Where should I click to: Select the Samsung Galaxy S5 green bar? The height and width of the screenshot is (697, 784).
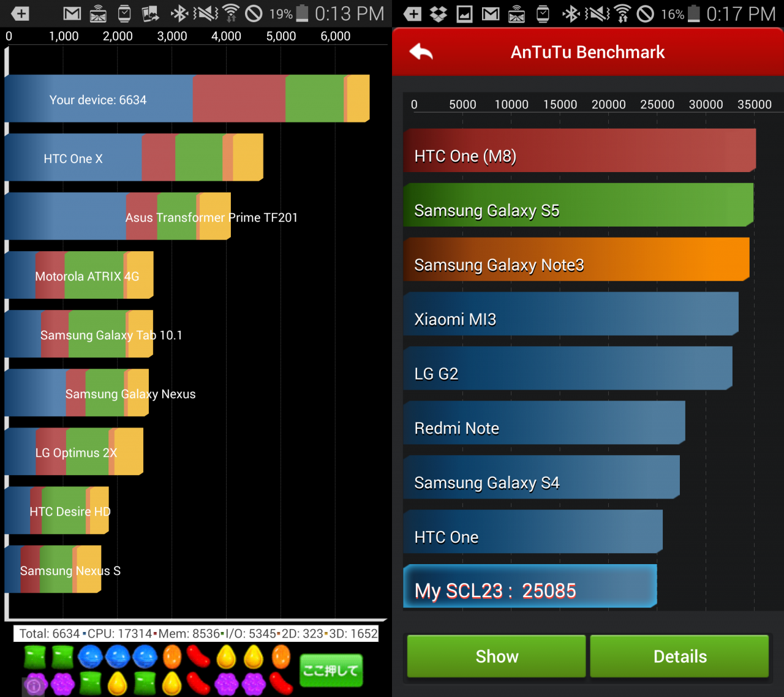(578, 205)
